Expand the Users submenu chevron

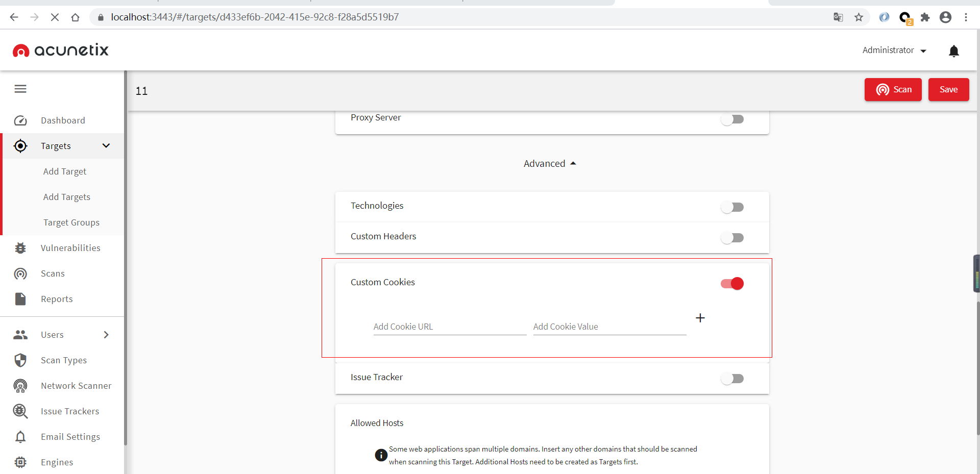point(106,335)
